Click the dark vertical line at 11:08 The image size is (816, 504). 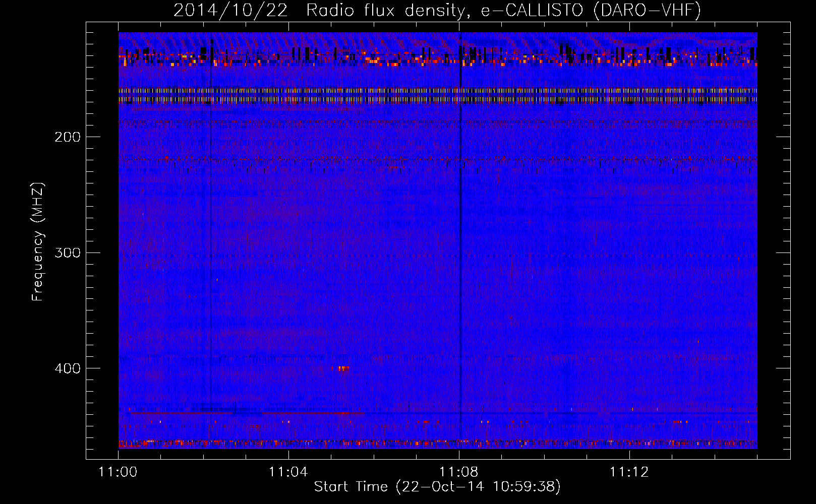point(460,240)
